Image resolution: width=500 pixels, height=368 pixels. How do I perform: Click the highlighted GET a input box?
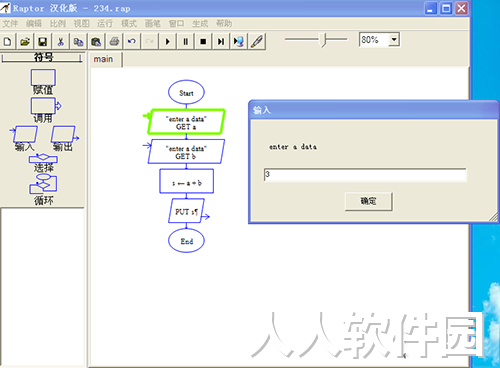tap(186, 122)
